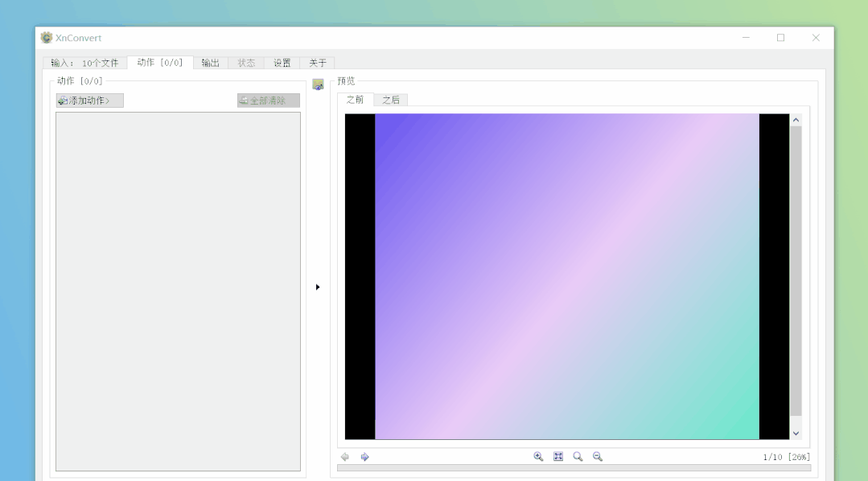
Task: Minimize the XnConvert window
Action: click(x=746, y=38)
